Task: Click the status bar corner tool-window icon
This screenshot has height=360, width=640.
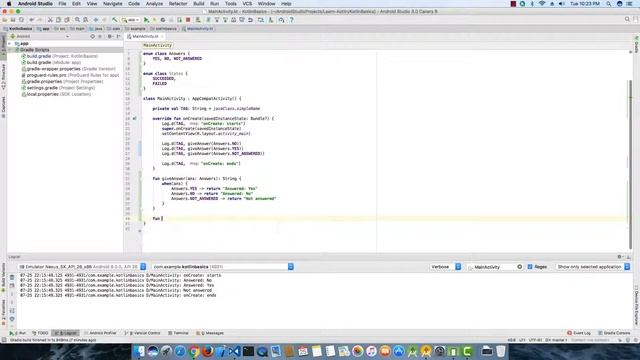Action: click(4, 340)
